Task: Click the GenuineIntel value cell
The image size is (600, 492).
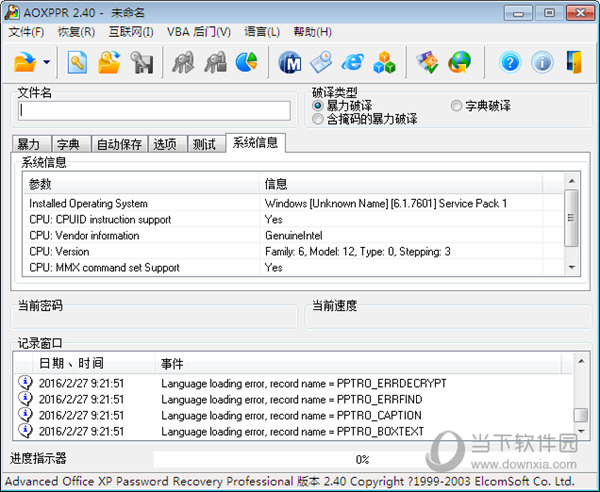Action: (x=293, y=235)
